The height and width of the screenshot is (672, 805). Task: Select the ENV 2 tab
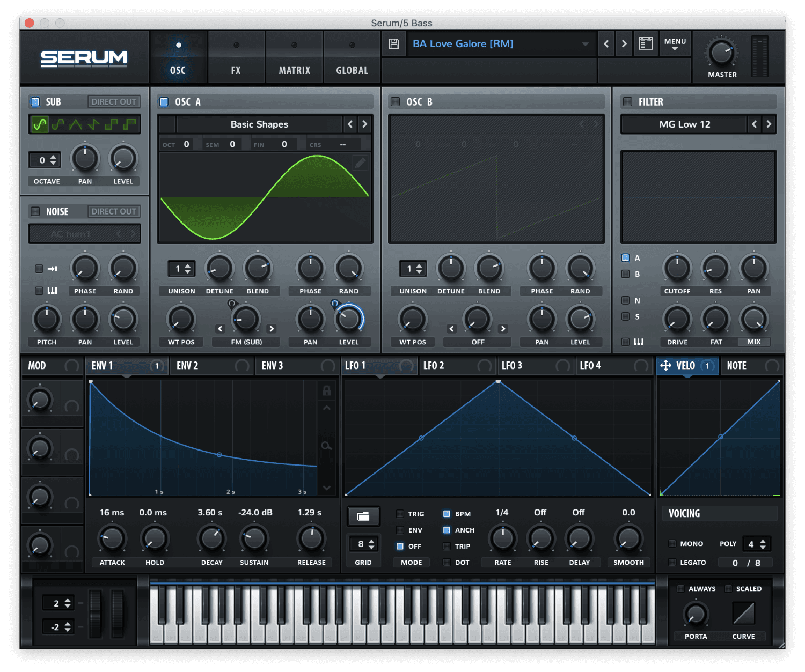pyautogui.click(x=211, y=366)
